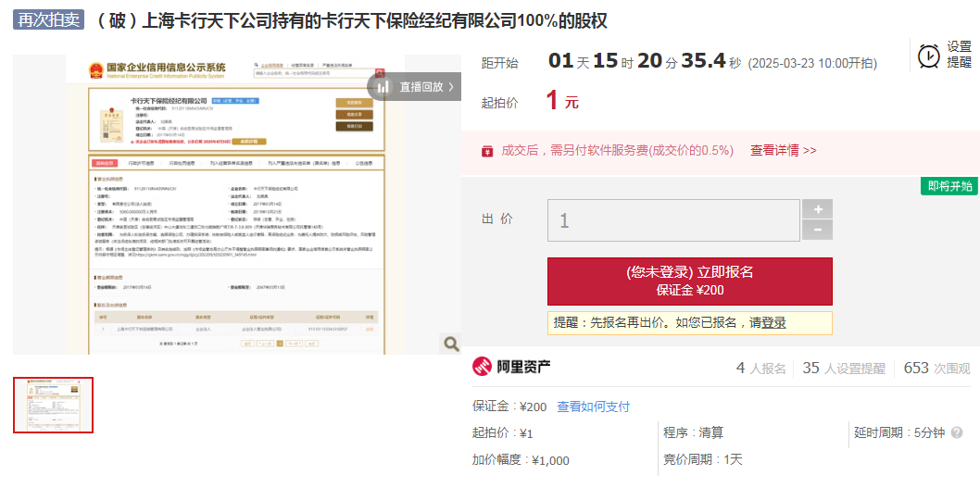Click the Ali Assets logo icon
This screenshot has width=980, height=488.
point(483,368)
